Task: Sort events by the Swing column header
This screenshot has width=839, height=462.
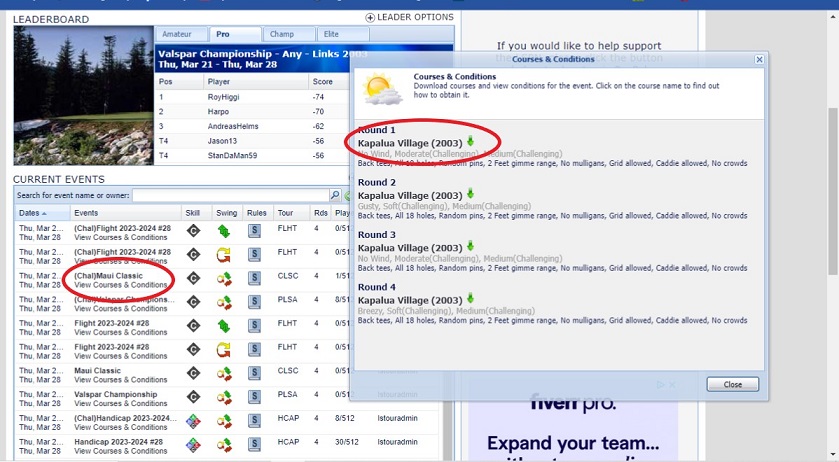Action: pyautogui.click(x=227, y=213)
